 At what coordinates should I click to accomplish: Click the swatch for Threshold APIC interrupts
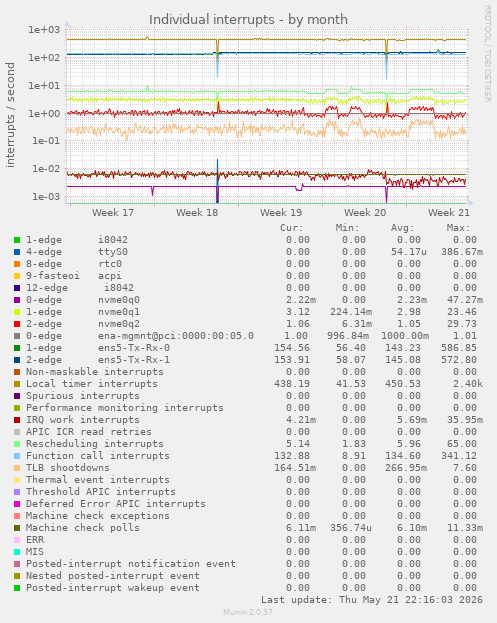tap(17, 492)
